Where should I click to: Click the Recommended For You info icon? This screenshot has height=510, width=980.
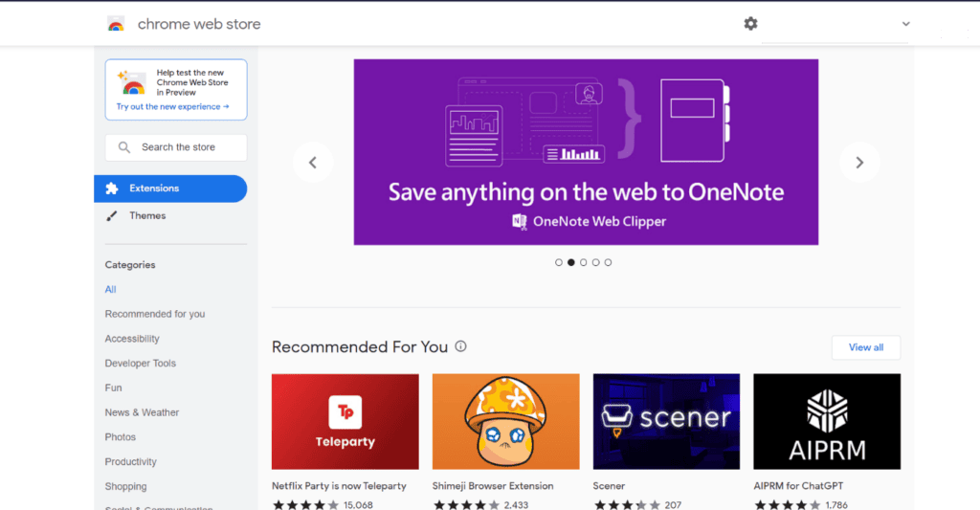tap(460, 346)
